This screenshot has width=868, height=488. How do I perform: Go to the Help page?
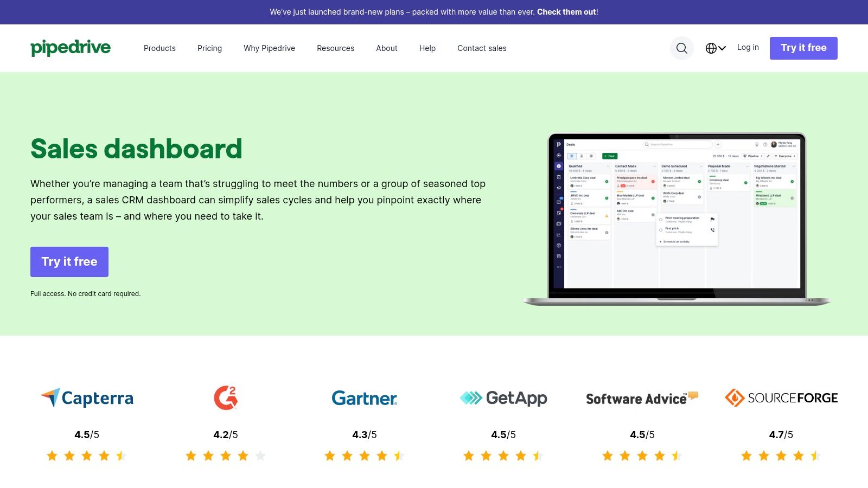tap(427, 48)
